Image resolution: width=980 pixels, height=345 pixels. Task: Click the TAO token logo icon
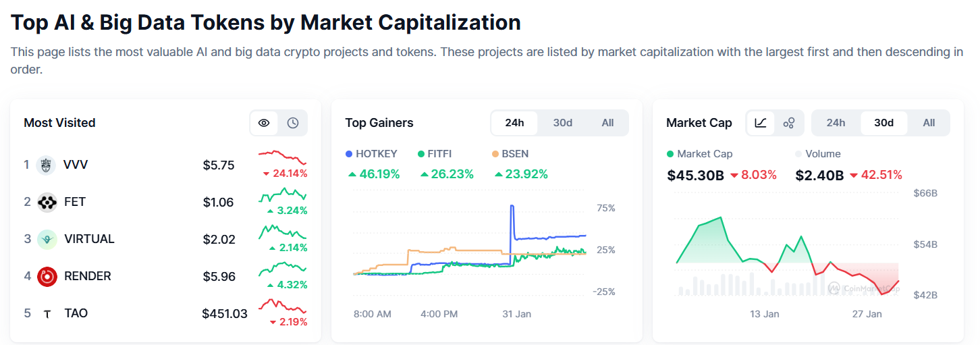47,313
